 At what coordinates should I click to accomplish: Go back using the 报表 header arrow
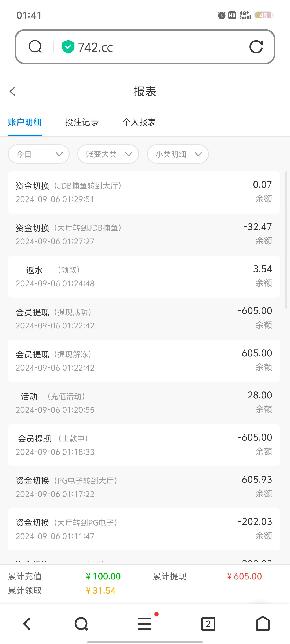coord(13,91)
